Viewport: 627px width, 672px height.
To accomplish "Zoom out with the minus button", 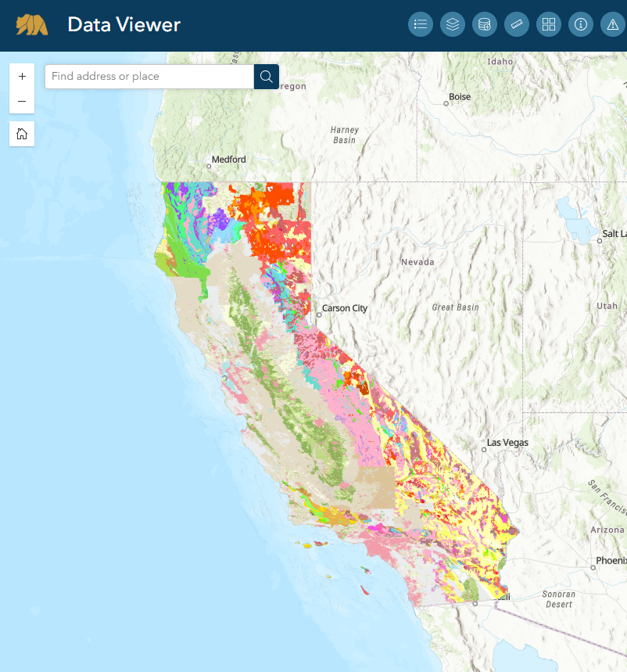I will (x=22, y=102).
